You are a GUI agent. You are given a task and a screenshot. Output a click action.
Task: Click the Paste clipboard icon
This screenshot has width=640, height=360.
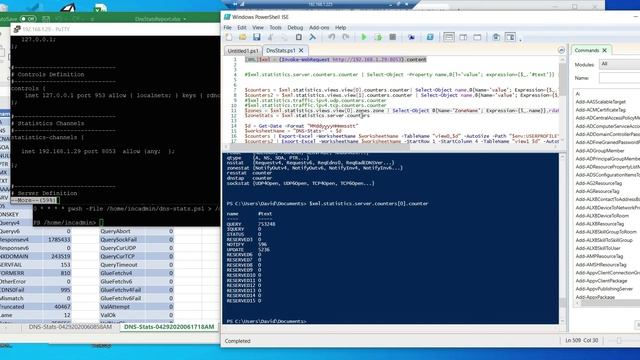[x=299, y=37]
